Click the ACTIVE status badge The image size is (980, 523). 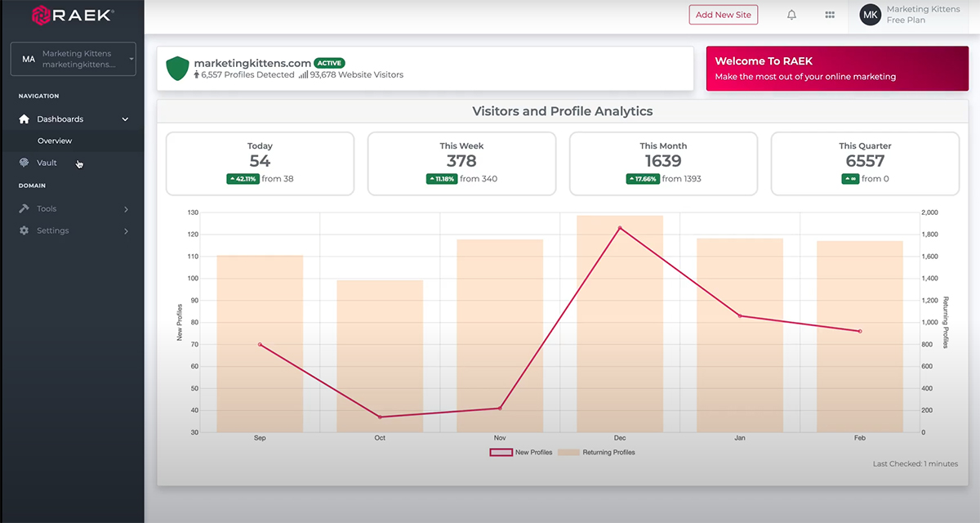click(329, 63)
